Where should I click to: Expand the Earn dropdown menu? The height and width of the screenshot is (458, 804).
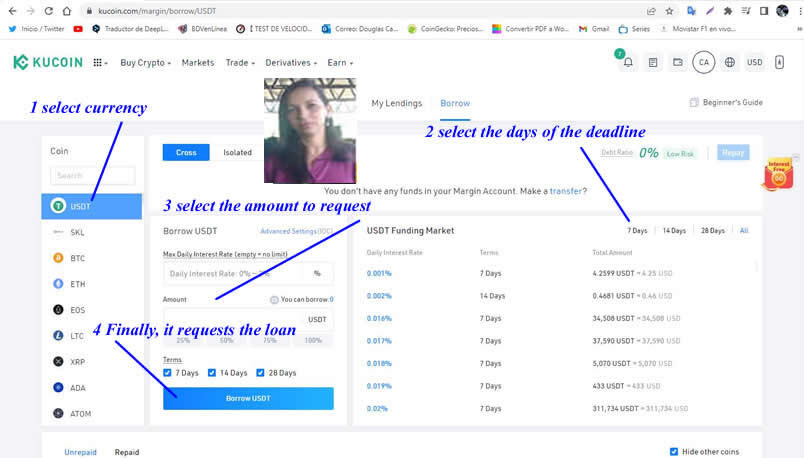click(x=340, y=63)
